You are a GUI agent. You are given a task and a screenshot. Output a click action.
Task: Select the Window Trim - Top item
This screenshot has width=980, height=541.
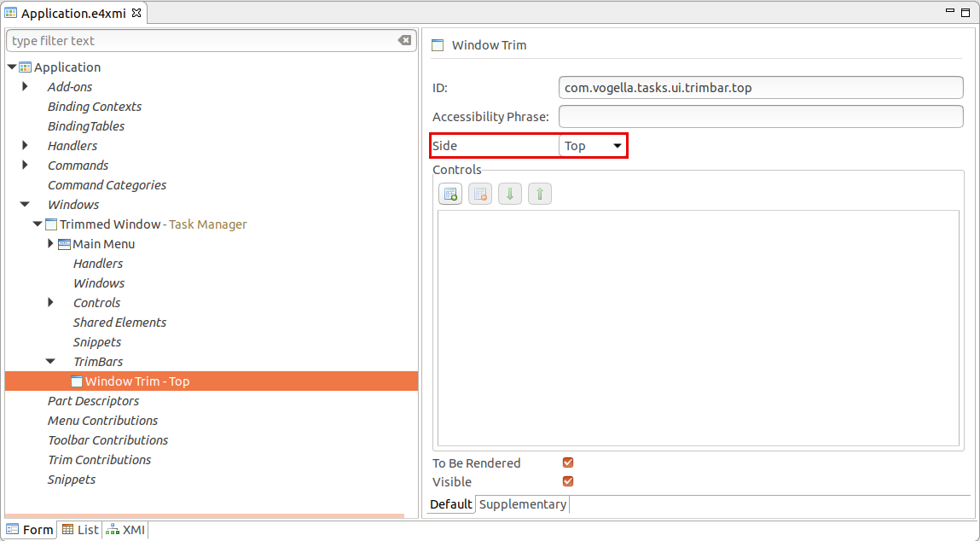point(212,381)
